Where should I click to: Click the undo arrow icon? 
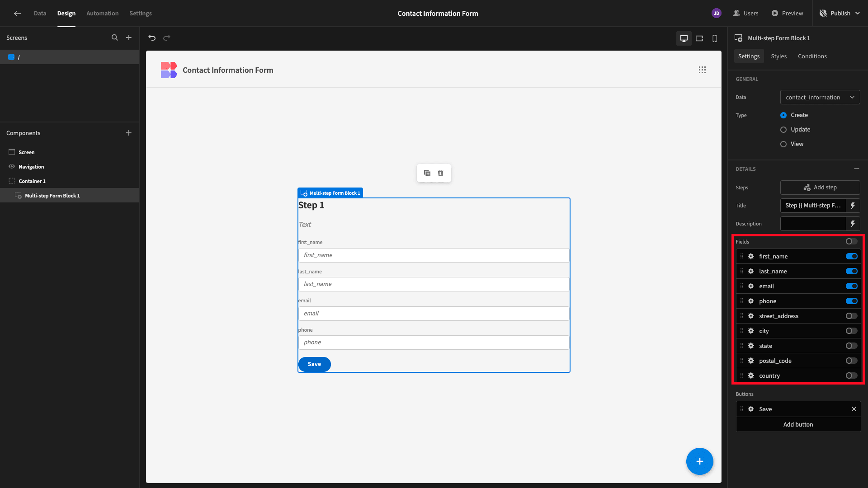pos(152,38)
